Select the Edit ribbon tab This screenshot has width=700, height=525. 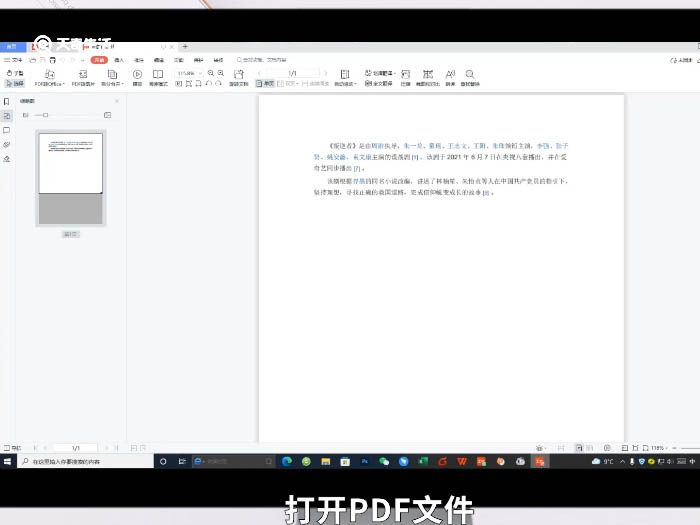159,60
